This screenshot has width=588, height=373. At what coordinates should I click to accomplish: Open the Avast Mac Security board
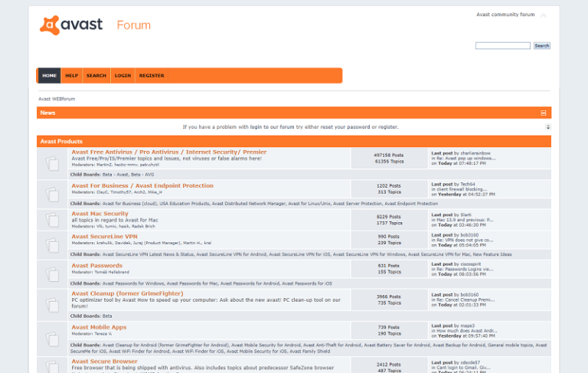click(100, 214)
